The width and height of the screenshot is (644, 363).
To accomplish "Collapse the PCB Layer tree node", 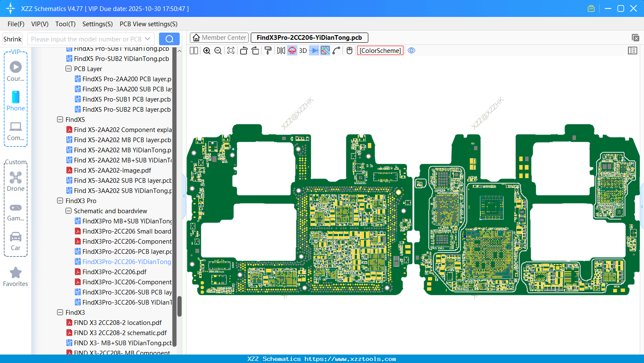I will (x=69, y=69).
